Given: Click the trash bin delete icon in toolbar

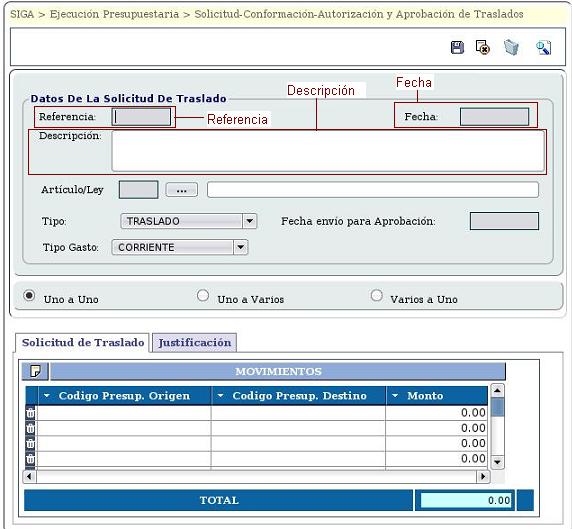Looking at the screenshot, I should [511, 47].
